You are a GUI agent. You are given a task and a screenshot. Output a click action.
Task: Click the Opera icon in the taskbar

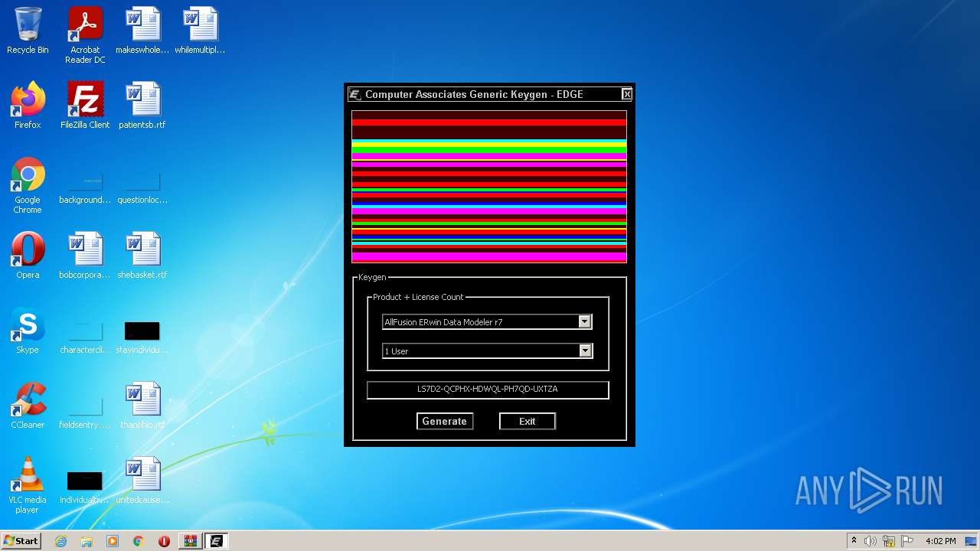coord(164,541)
